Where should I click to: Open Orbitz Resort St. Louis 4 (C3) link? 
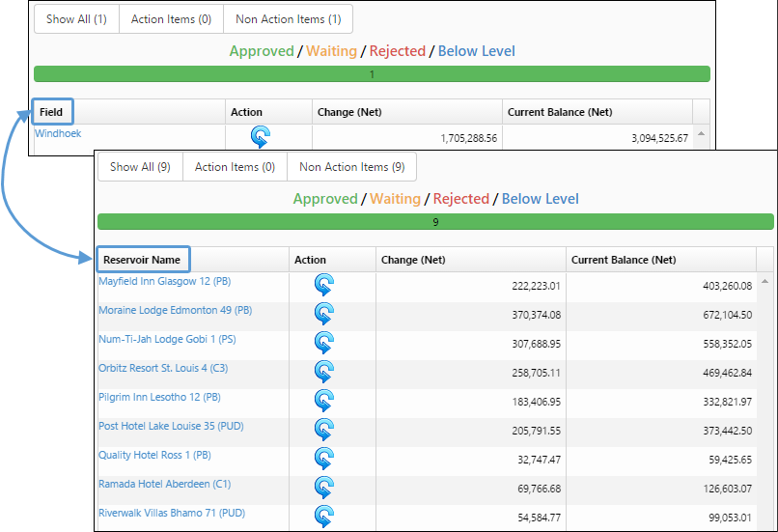click(163, 368)
